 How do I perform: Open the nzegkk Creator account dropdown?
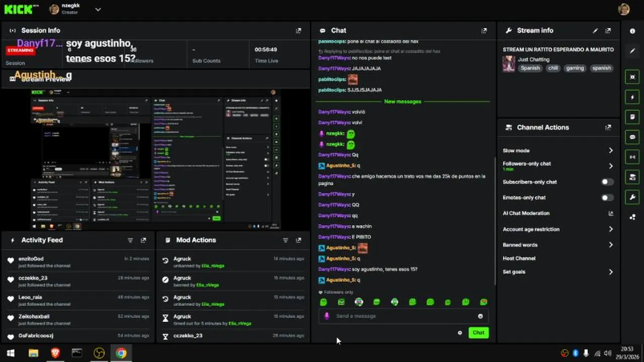coord(98,9)
